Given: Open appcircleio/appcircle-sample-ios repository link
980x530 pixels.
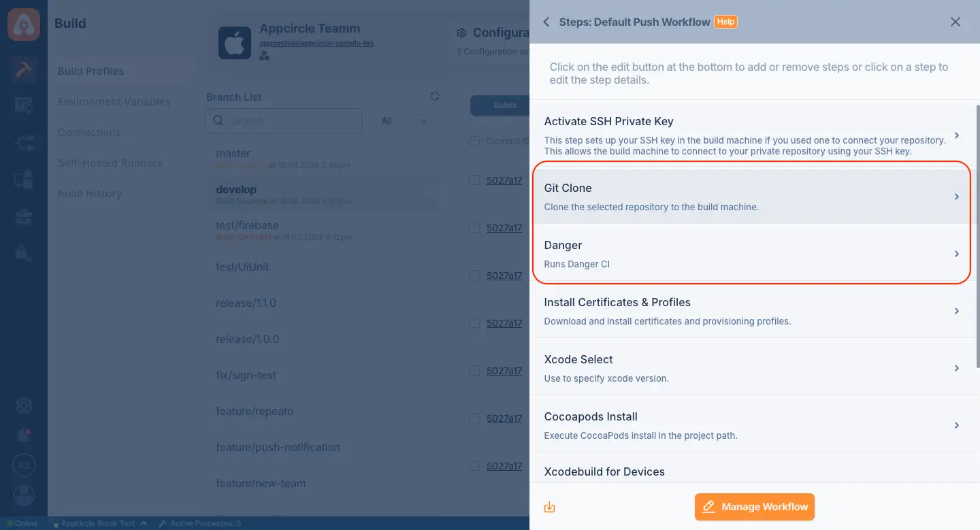Looking at the screenshot, I should point(316,43).
